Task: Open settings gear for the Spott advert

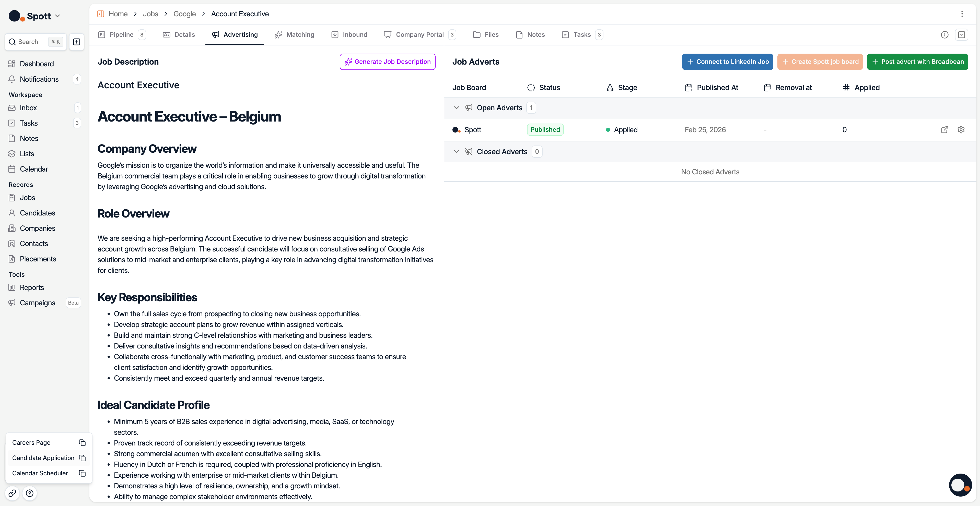Action: (x=961, y=130)
